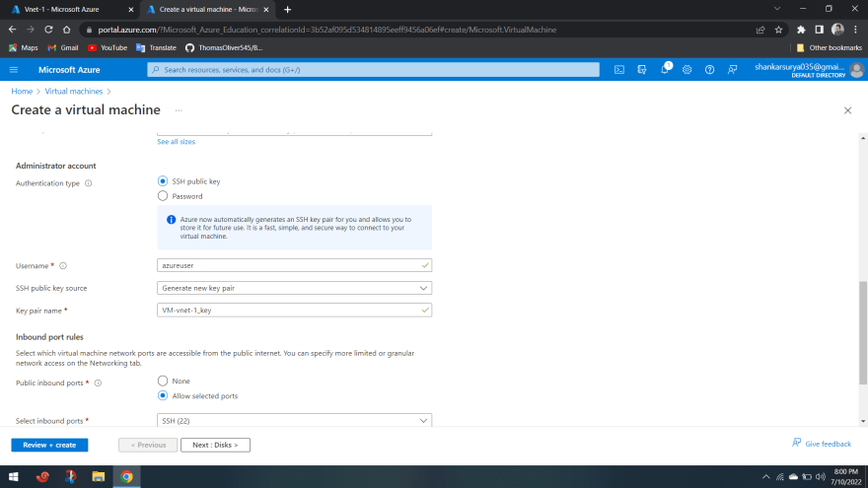
Task: Show info tooltip for Username
Action: (x=63, y=265)
